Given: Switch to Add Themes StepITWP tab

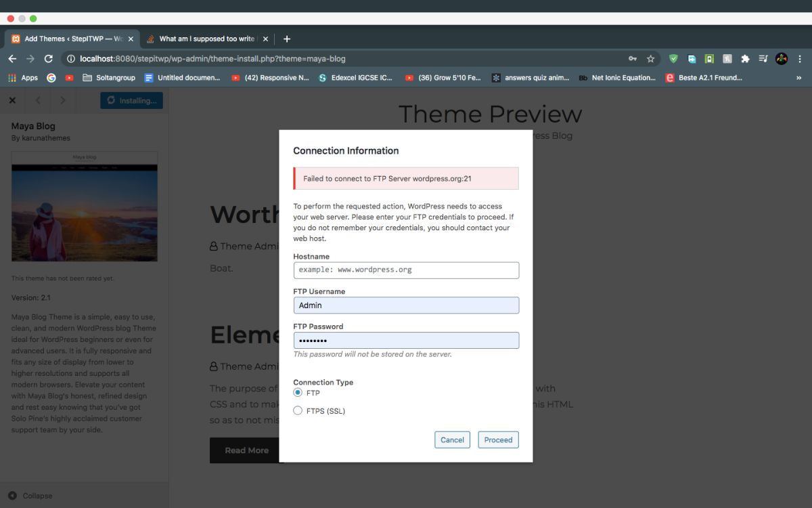Looking at the screenshot, I should point(73,39).
